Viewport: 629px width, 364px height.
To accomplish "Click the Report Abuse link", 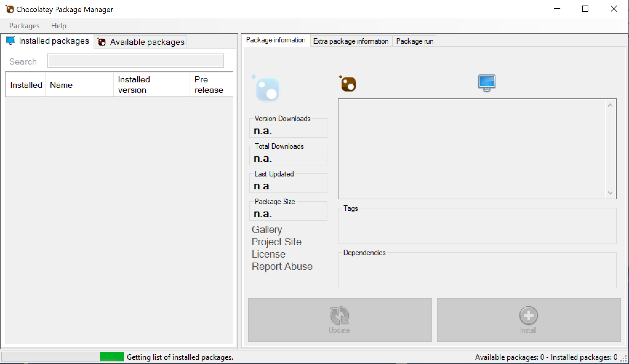I will click(282, 267).
